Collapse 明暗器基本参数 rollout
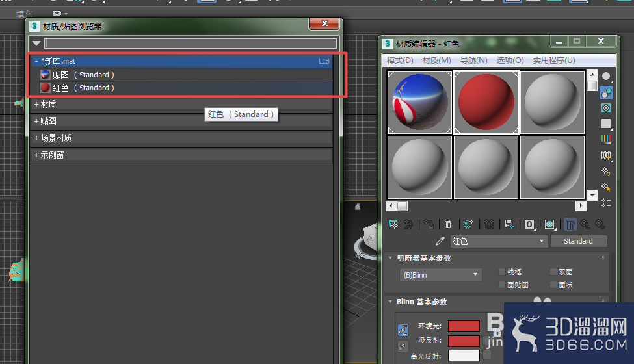The image size is (634, 364). 390,258
